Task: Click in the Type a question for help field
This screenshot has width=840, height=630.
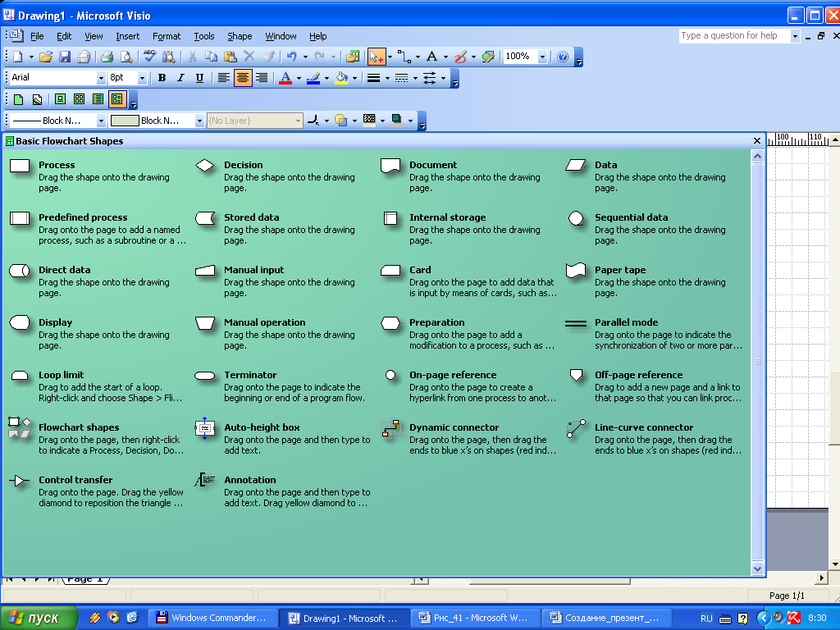Action: tap(734, 36)
